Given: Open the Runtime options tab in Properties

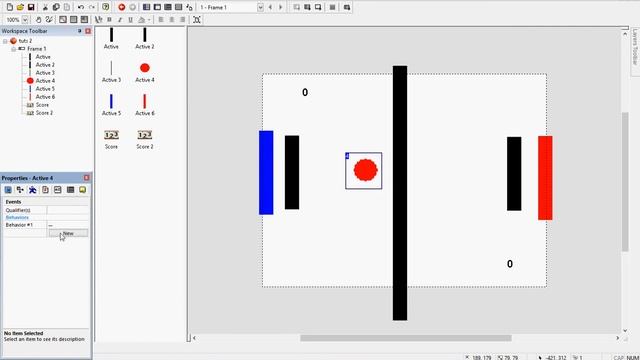Looking at the screenshot, I should click(45, 190).
